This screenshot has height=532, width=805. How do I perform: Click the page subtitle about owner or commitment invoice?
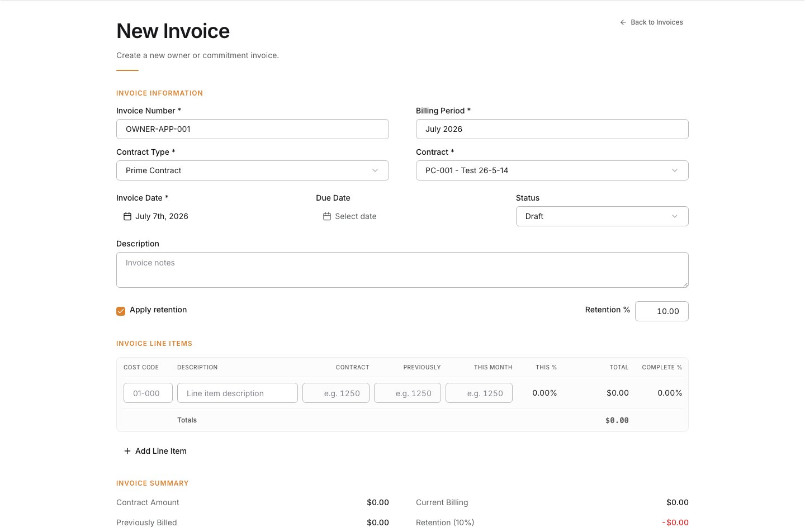coord(197,55)
